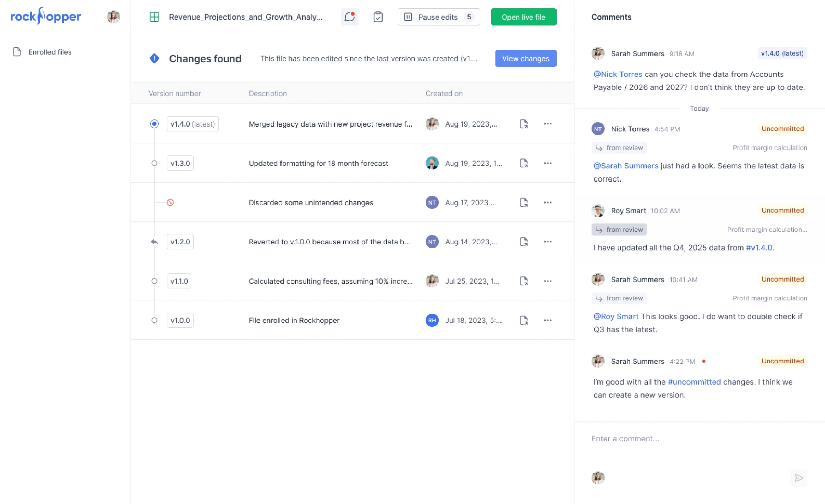
Task: Click the View changes button
Action: coord(526,58)
